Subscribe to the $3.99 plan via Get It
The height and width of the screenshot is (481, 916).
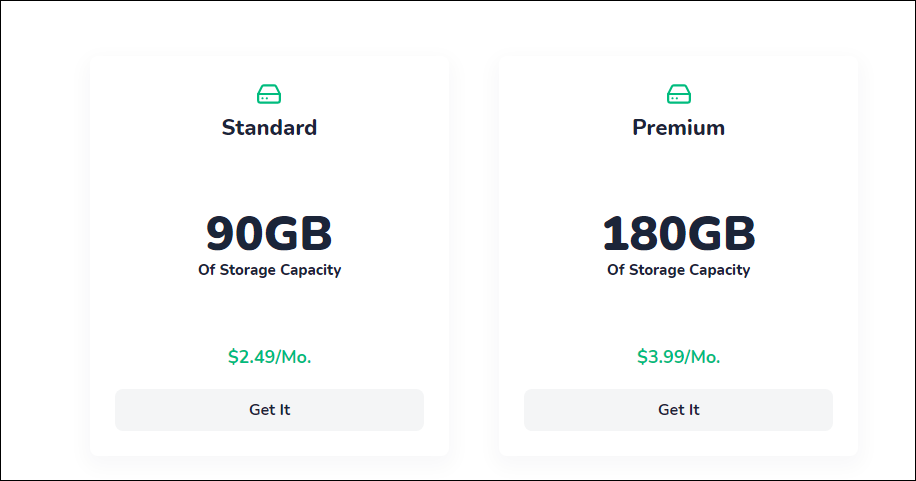[x=679, y=410]
